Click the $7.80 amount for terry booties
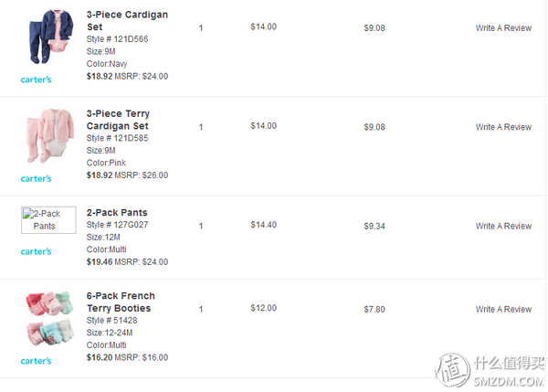 coord(374,310)
